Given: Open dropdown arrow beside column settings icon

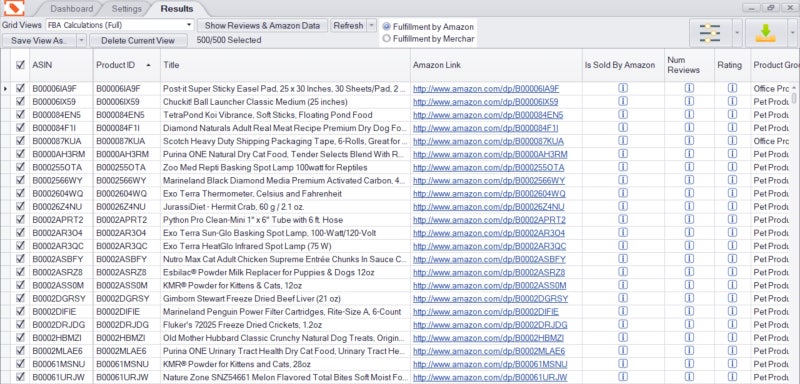Looking at the screenshot, I should click(x=736, y=33).
